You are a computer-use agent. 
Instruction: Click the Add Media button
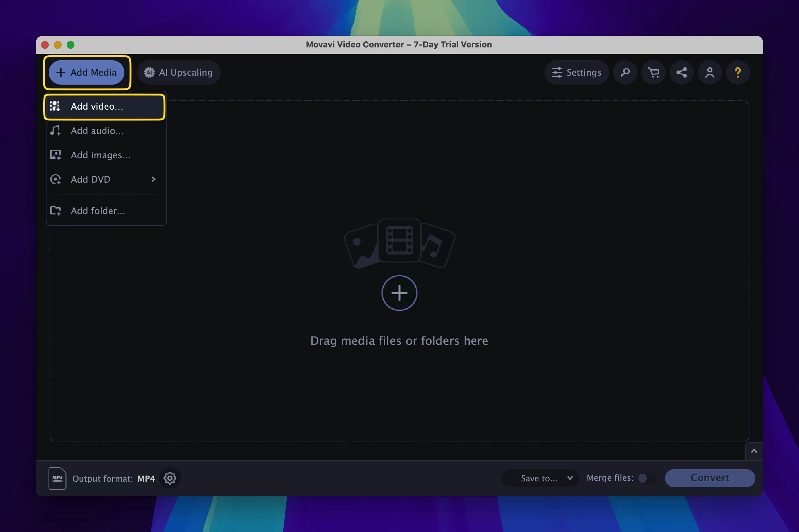point(87,72)
